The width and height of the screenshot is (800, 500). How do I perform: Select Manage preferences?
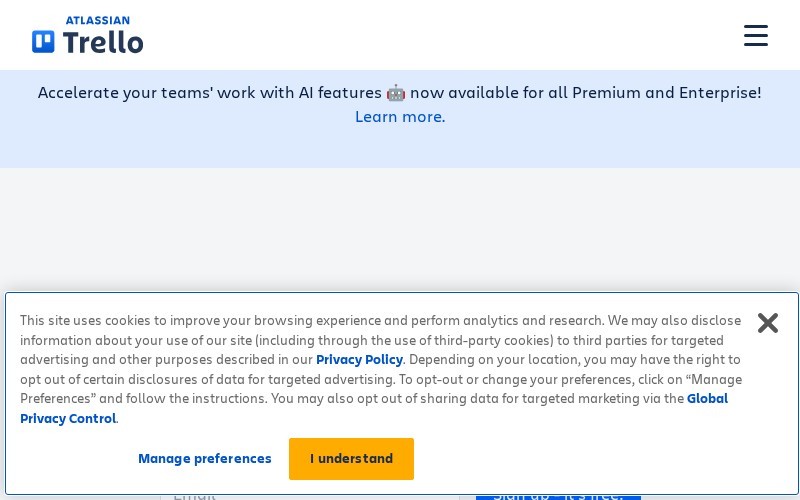pyautogui.click(x=205, y=459)
